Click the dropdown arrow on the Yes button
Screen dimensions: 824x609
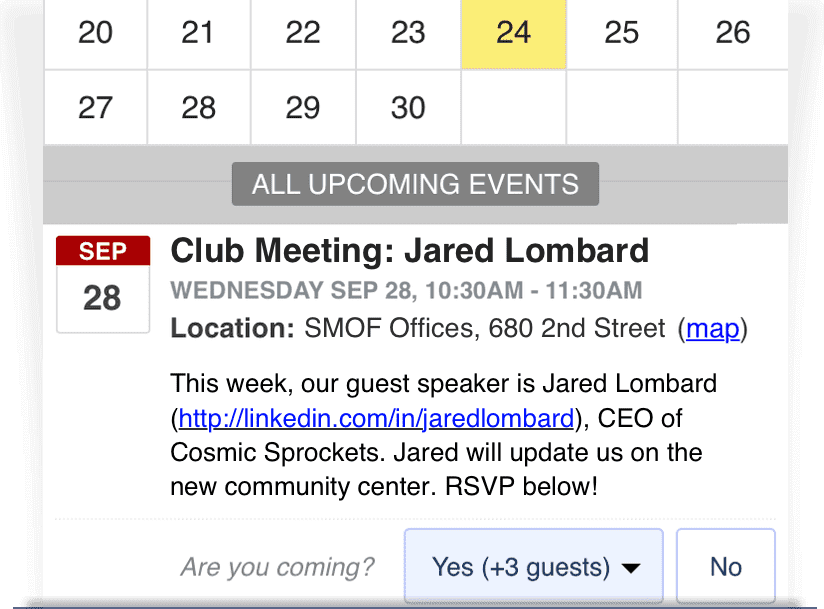630,568
